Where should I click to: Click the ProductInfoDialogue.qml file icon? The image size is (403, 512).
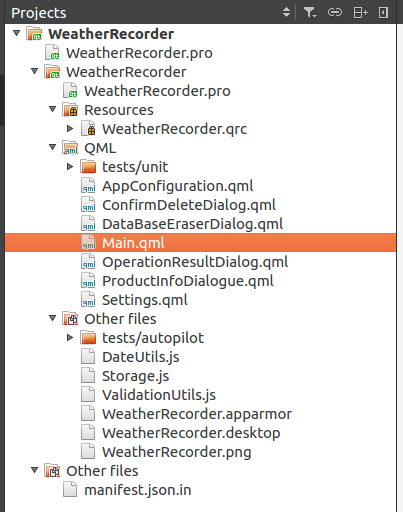[88, 281]
